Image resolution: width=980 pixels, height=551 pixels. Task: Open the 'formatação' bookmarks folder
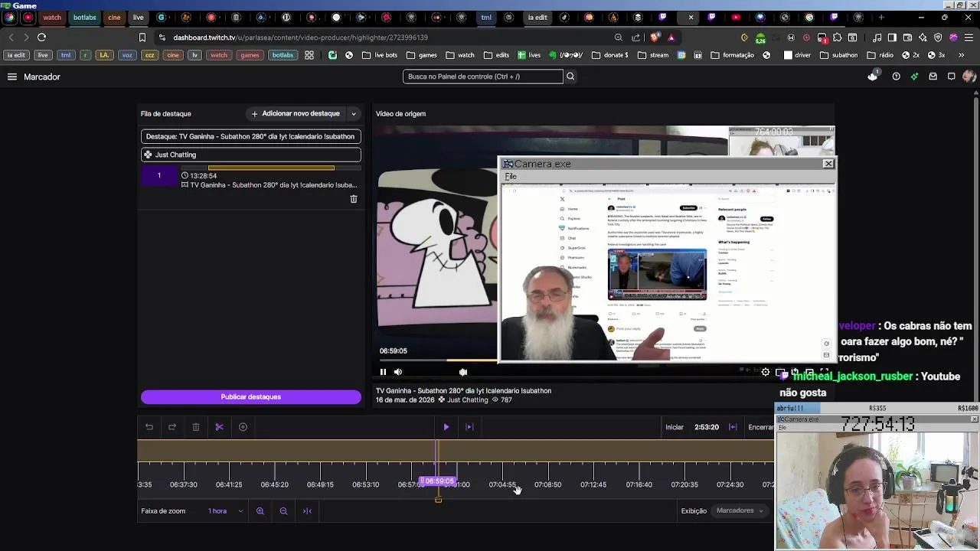[x=733, y=55]
